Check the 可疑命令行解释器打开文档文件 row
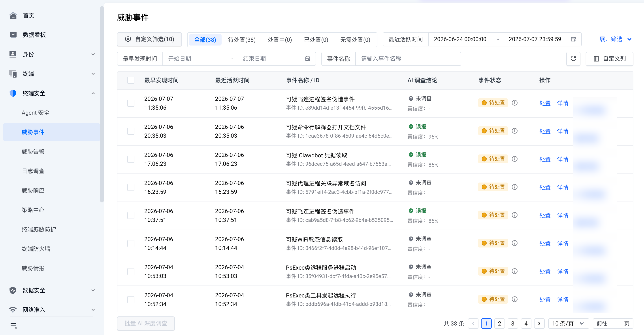 131,131
